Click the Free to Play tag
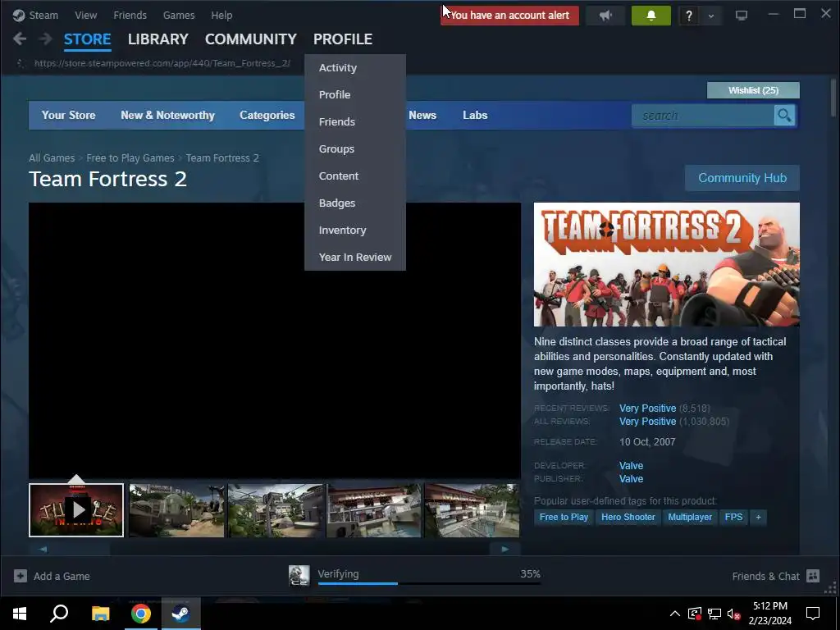The image size is (840, 630). point(564,517)
